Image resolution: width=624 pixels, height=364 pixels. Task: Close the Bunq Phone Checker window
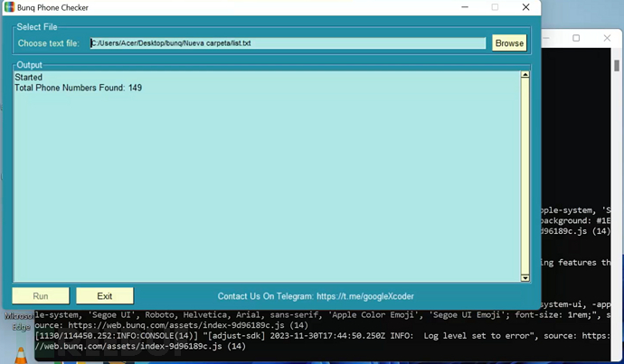[525, 7]
